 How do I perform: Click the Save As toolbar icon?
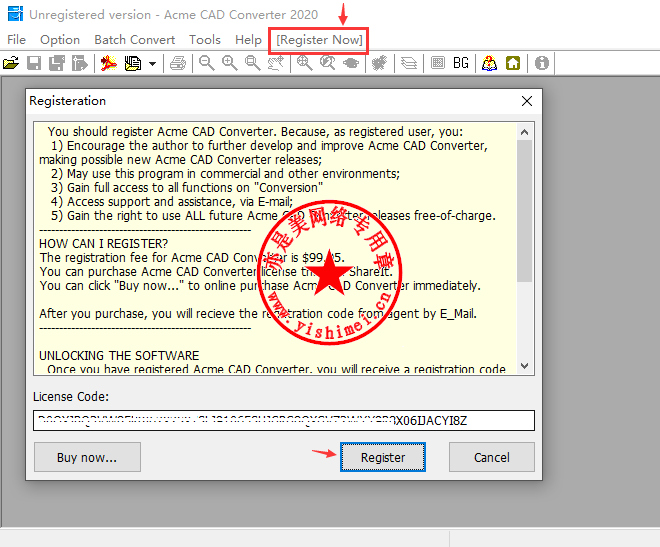pos(56,63)
